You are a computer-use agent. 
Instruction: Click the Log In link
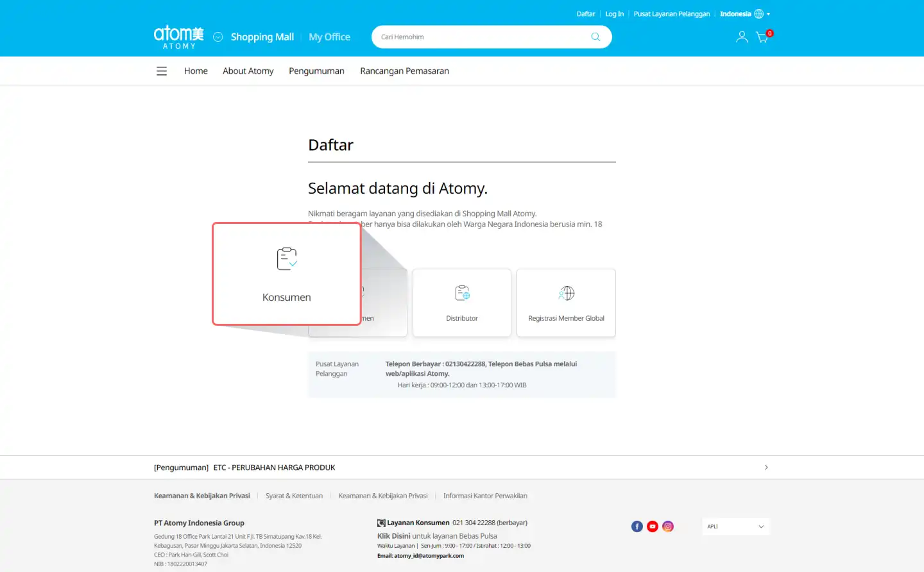click(614, 14)
